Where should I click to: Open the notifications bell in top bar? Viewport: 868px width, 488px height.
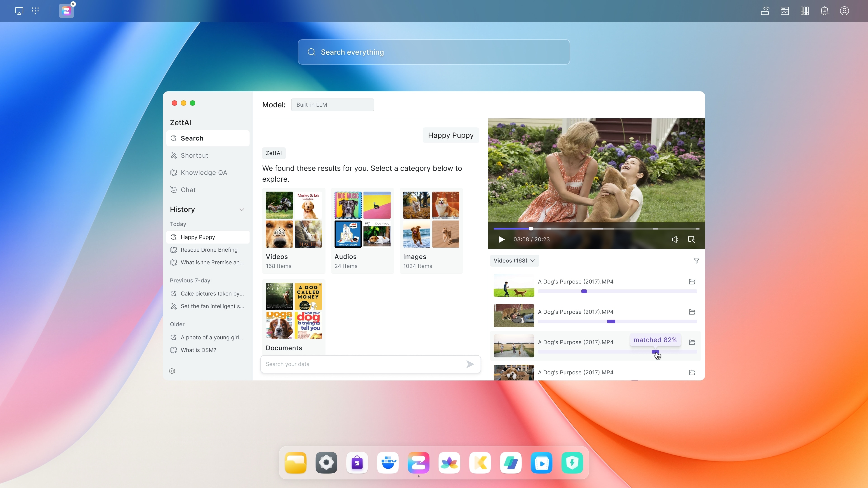tap(824, 11)
